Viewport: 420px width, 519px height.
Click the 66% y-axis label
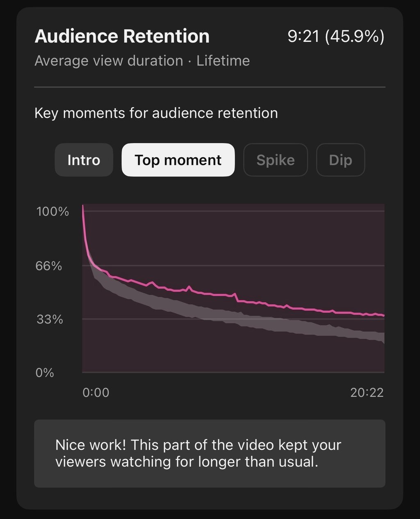tap(48, 266)
